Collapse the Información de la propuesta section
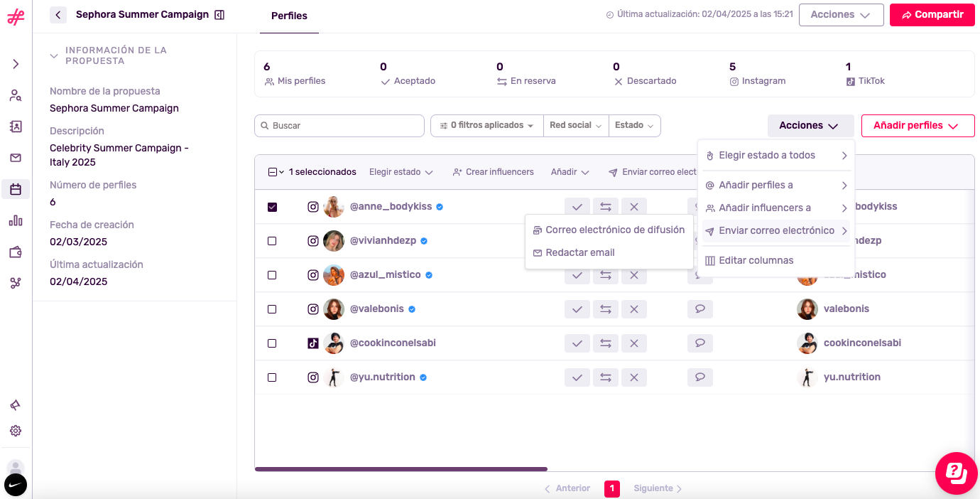The height and width of the screenshot is (499, 980). (x=55, y=55)
